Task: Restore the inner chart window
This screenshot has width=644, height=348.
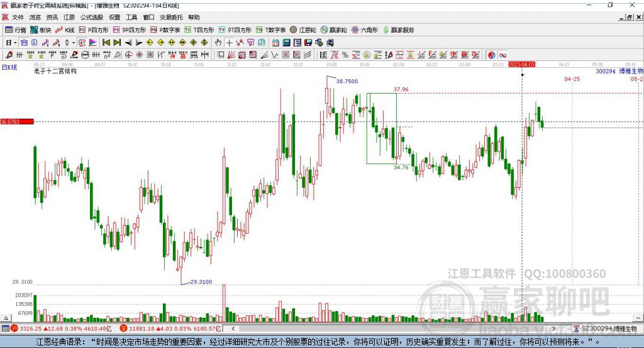Action: [x=630, y=17]
